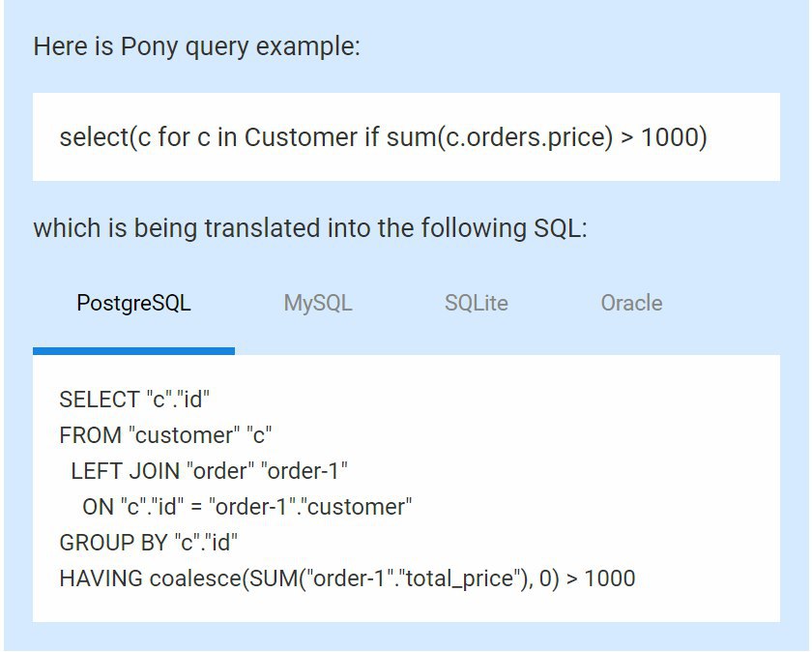Open the SQLite tab
The width and height of the screenshot is (812, 652).
[476, 303]
